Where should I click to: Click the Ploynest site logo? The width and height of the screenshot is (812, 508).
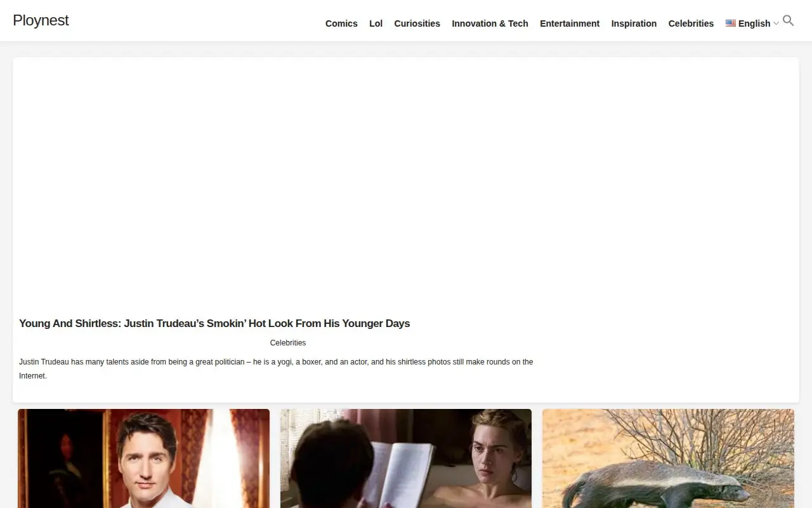click(41, 20)
